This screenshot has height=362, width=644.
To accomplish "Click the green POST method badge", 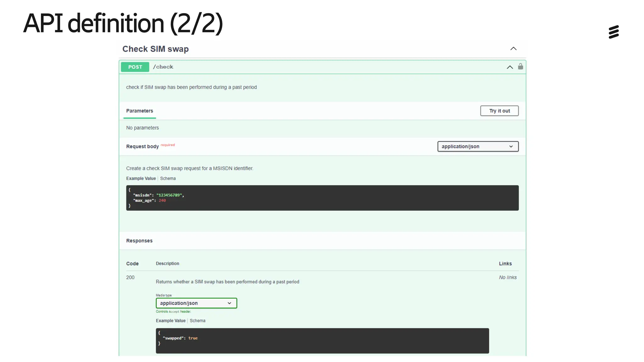I will tap(135, 67).
